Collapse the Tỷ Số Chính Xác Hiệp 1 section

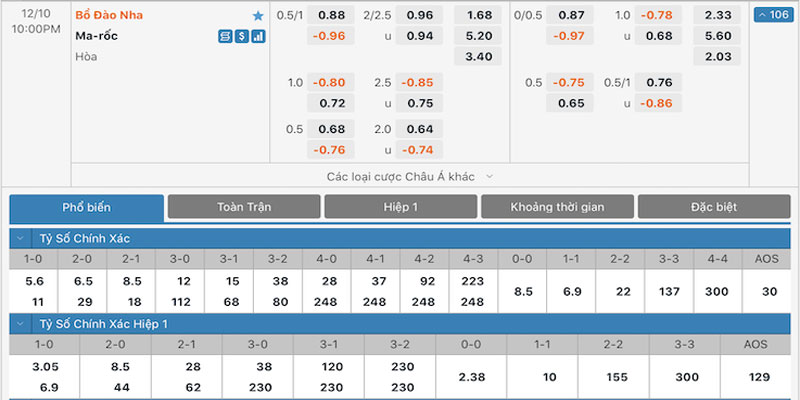click(20, 324)
